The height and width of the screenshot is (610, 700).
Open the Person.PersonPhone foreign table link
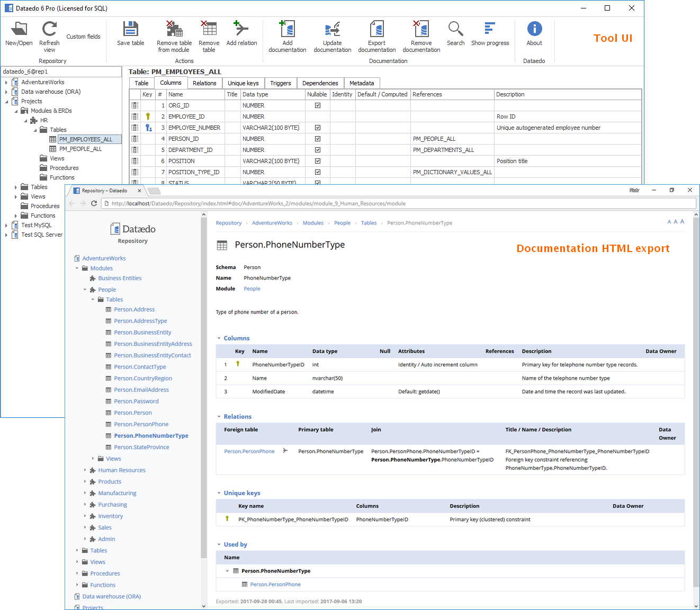click(x=249, y=452)
